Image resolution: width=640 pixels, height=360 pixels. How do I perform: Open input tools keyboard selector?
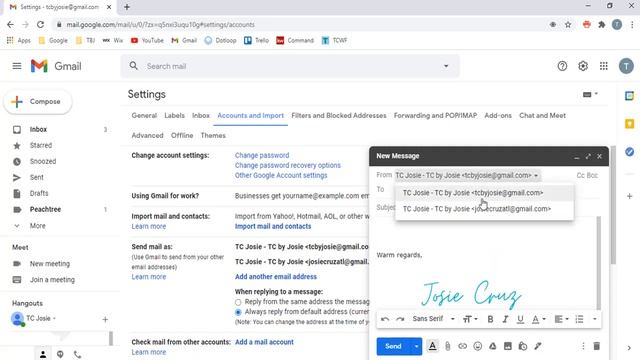(x=590, y=94)
